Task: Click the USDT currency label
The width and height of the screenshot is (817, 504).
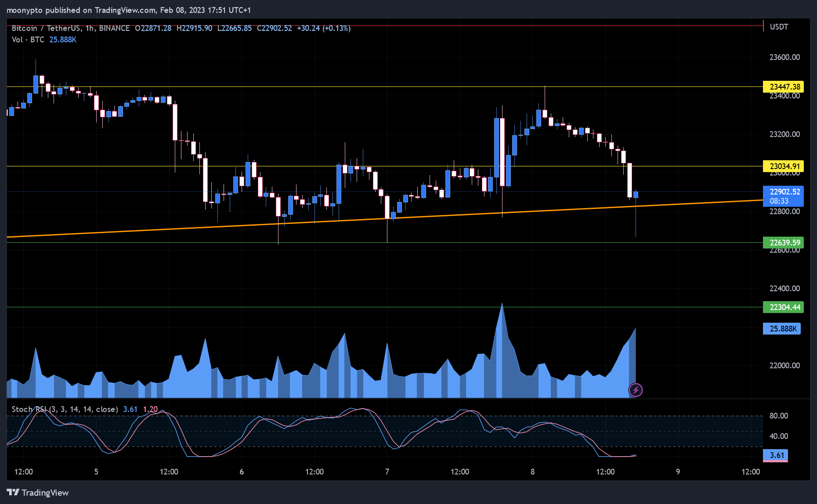Action: tap(779, 27)
